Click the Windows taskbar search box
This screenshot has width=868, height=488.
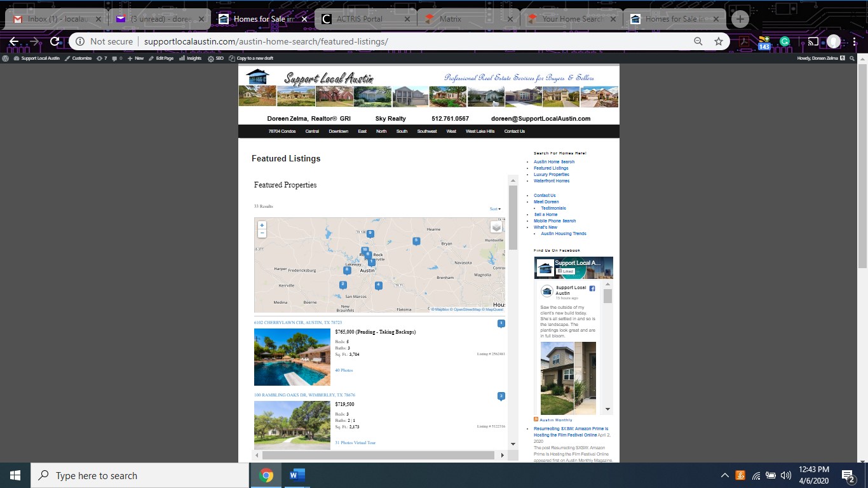[140, 475]
